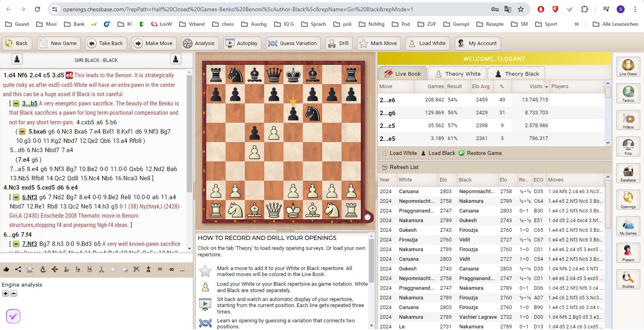Click the black pawn icon right of game title
The width and height of the screenshot is (644, 330).
(176, 59)
